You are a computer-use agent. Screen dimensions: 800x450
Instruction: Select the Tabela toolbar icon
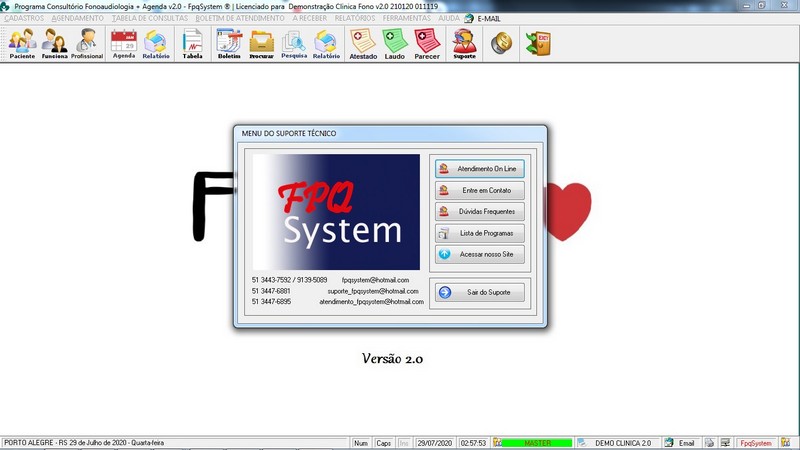click(192, 43)
